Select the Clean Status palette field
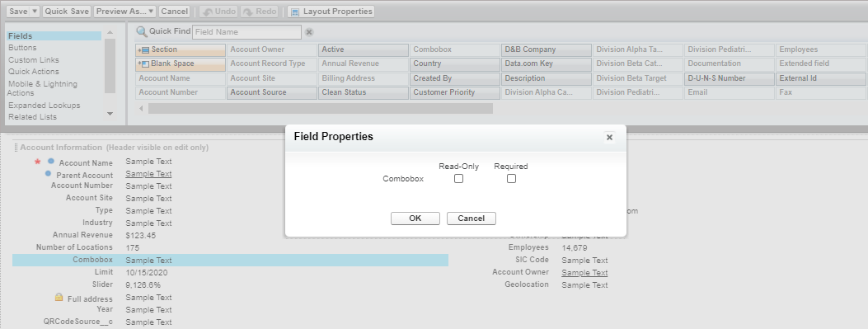 point(364,92)
